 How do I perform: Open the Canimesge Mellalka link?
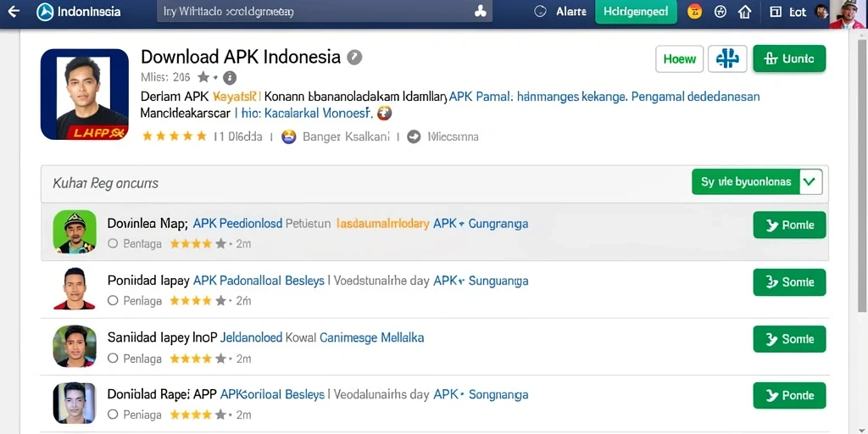click(x=372, y=337)
